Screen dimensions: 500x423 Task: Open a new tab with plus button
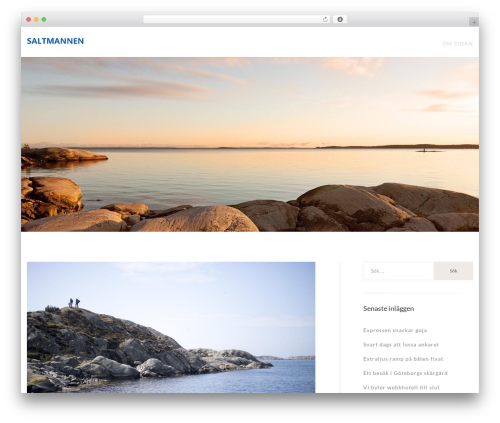tap(474, 22)
